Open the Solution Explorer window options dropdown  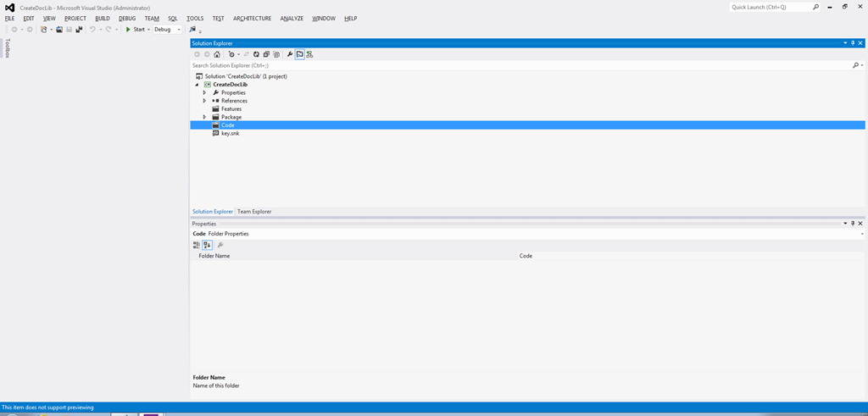point(845,42)
